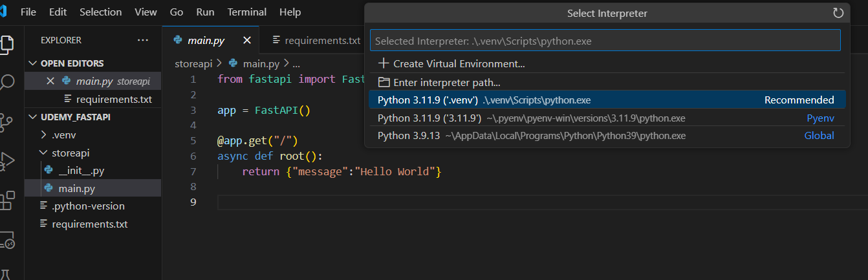Place cursor on line number 9
Screen dimensions: 868x280
click(x=193, y=202)
